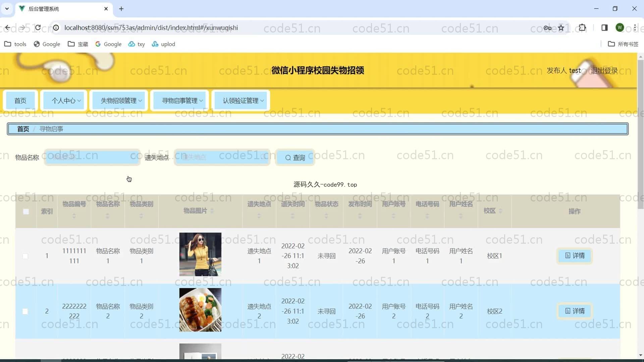Expand the 失物招领管理 menu
644x362 pixels.
[x=119, y=101]
